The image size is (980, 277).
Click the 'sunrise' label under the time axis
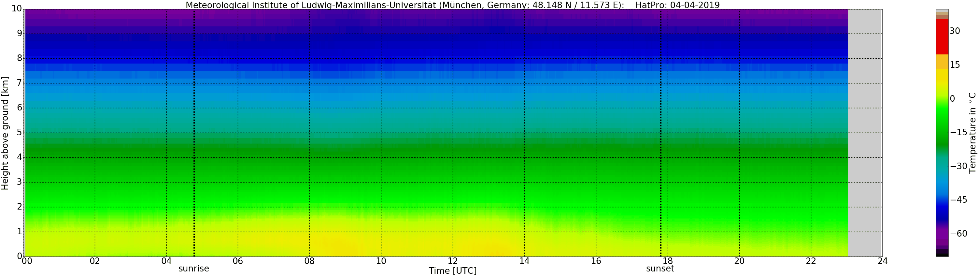[194, 269]
